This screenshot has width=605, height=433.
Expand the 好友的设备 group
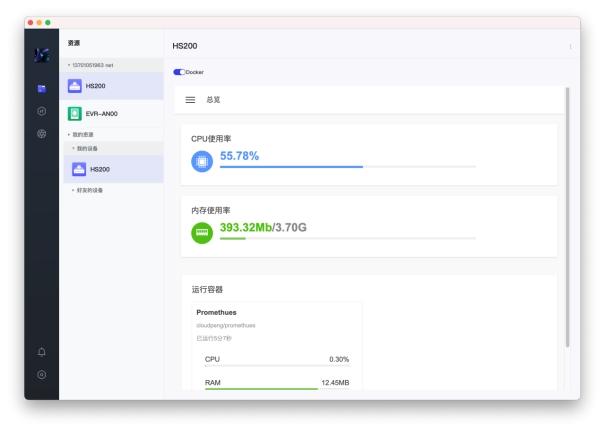pos(88,190)
